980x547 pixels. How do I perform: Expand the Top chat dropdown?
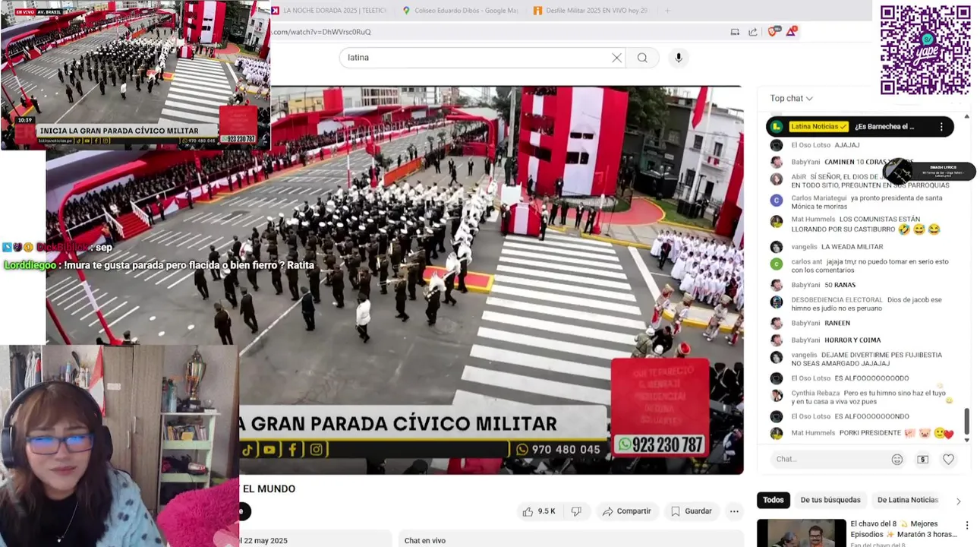(x=791, y=98)
